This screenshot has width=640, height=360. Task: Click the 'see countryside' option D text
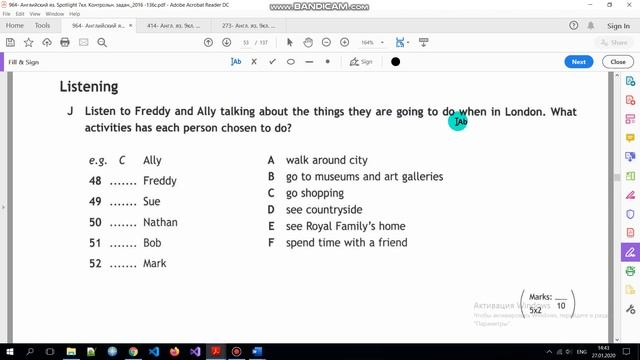click(324, 210)
